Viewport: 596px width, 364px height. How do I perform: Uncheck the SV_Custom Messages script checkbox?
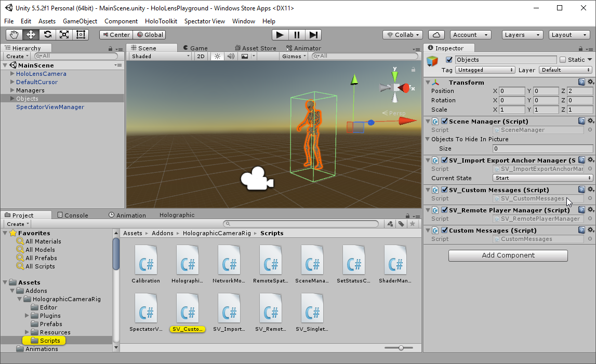[x=444, y=190]
